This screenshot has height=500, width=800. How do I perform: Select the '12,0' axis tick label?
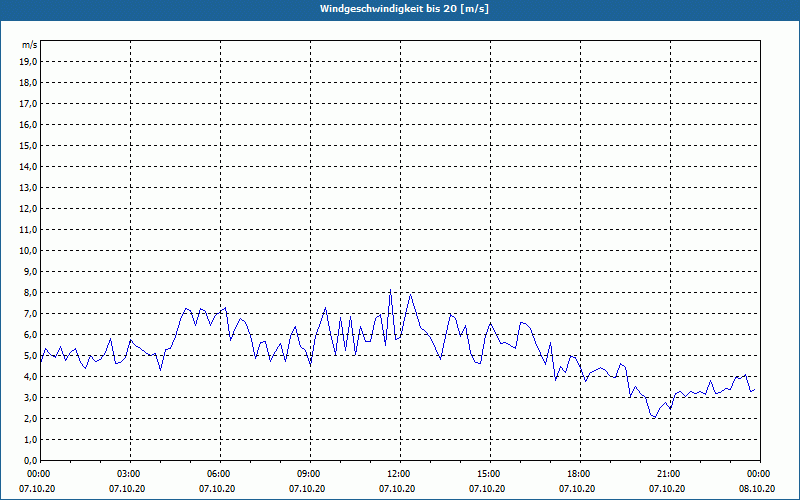pyautogui.click(x=29, y=208)
